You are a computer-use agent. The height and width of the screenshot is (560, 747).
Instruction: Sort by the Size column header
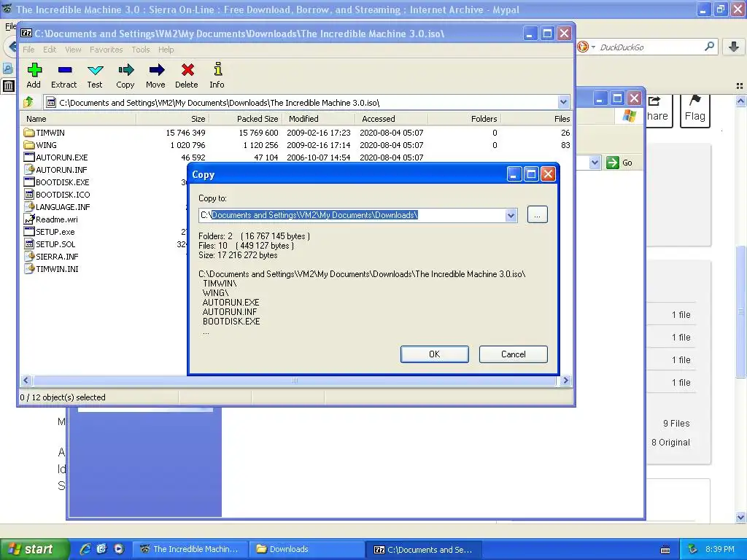tap(173, 119)
